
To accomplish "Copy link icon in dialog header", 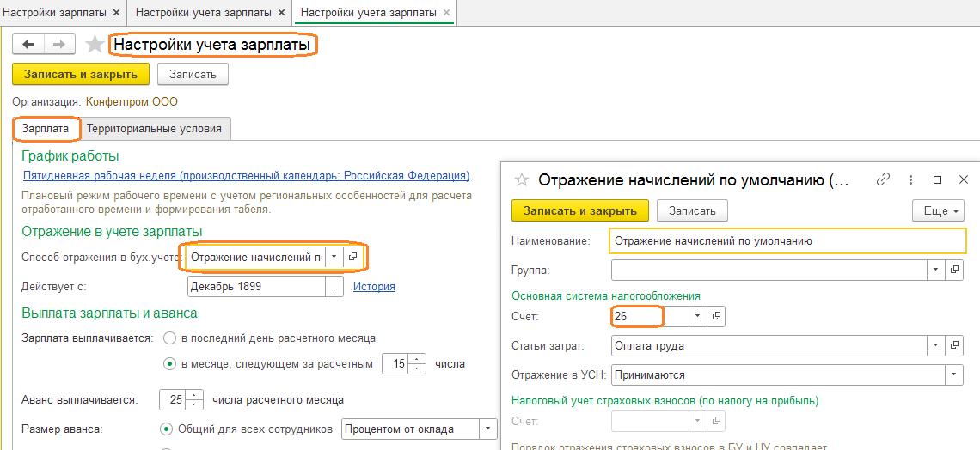I will tap(883, 179).
